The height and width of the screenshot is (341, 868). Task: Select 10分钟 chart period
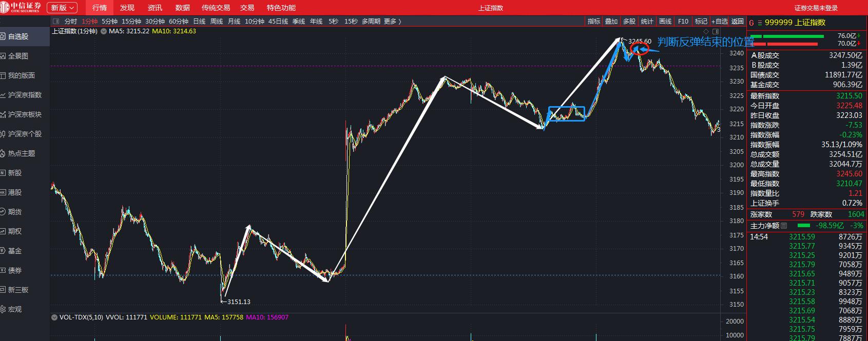pos(255,21)
